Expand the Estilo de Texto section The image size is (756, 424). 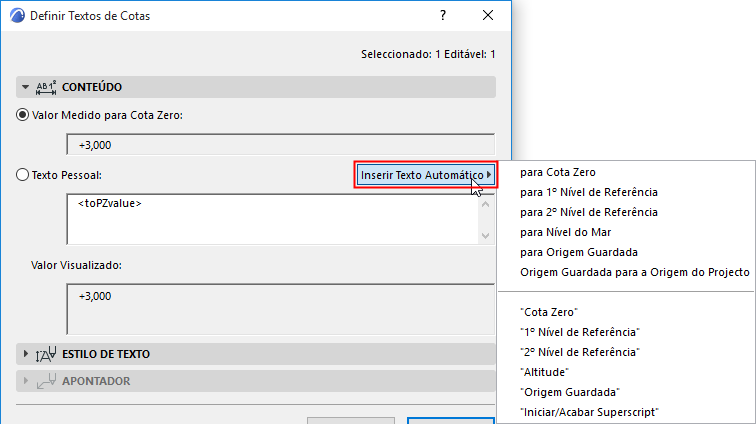(x=26, y=354)
